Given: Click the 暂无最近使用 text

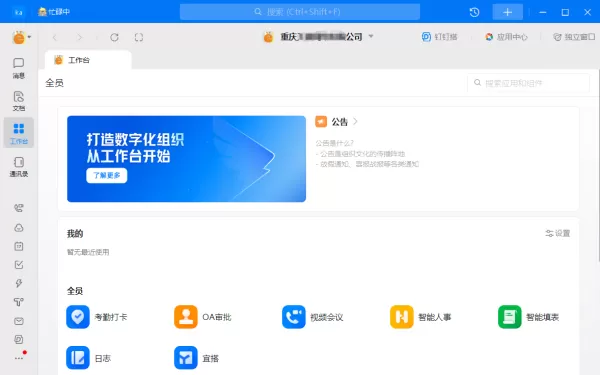Looking at the screenshot, I should (x=88, y=252).
